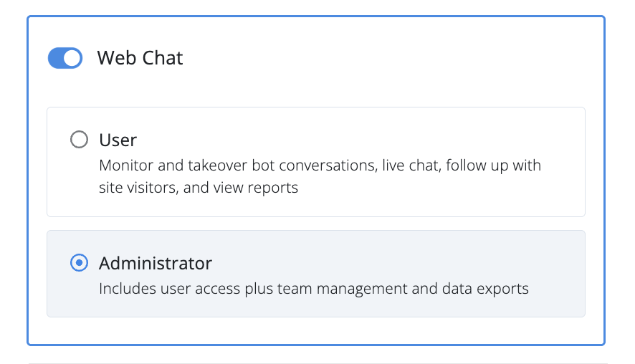Click the "User" role title
Viewport: 635px width, 364px height.
point(118,140)
